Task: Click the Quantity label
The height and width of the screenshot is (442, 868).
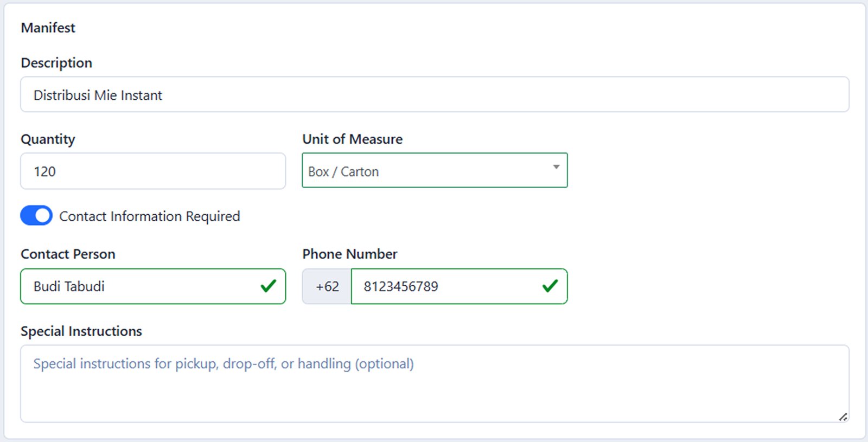Action: (x=48, y=139)
